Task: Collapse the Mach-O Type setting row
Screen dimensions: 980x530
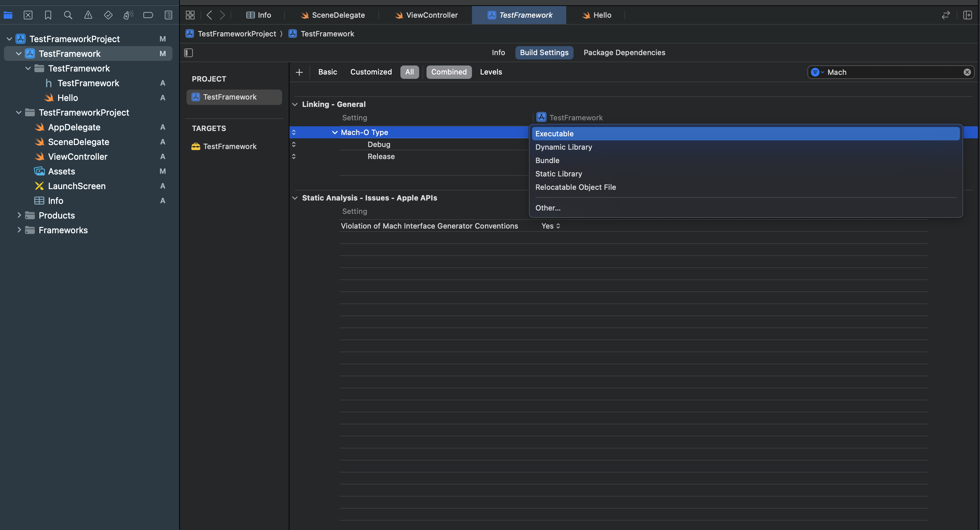Action: tap(335, 132)
